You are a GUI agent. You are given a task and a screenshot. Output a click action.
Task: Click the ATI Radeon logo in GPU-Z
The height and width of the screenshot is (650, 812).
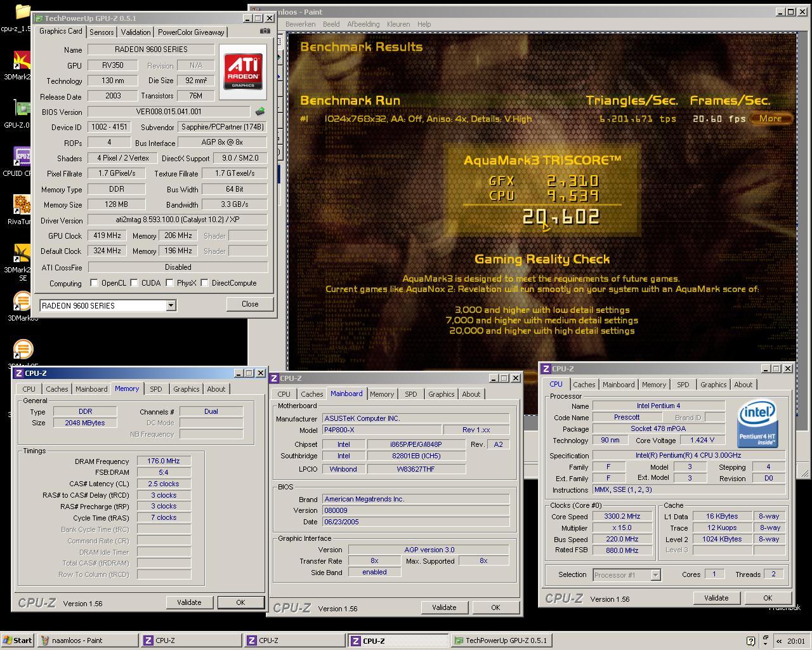coord(243,71)
